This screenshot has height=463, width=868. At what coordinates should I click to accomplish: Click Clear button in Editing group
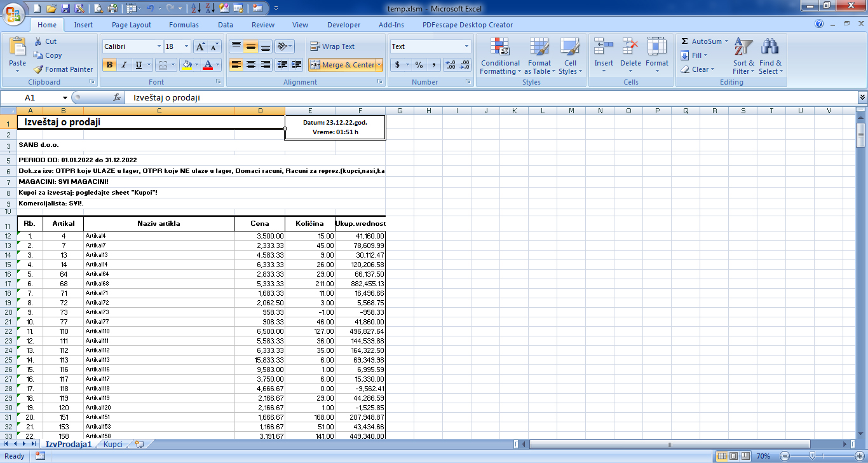[x=697, y=69]
